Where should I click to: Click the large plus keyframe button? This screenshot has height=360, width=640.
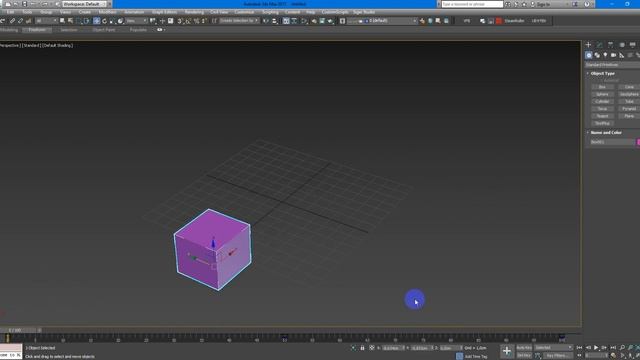tap(507, 351)
